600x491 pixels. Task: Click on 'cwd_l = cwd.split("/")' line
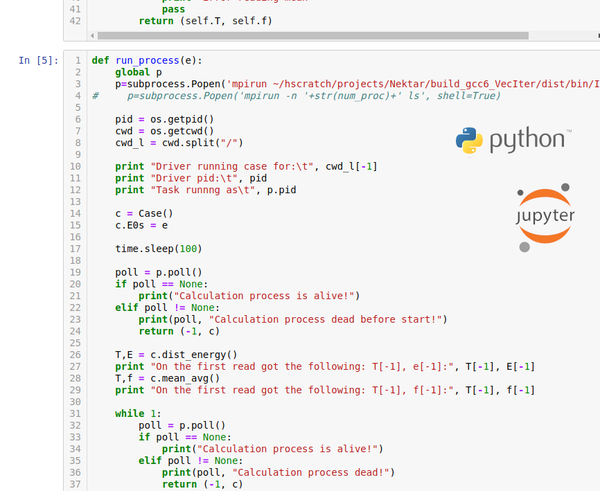click(179, 143)
